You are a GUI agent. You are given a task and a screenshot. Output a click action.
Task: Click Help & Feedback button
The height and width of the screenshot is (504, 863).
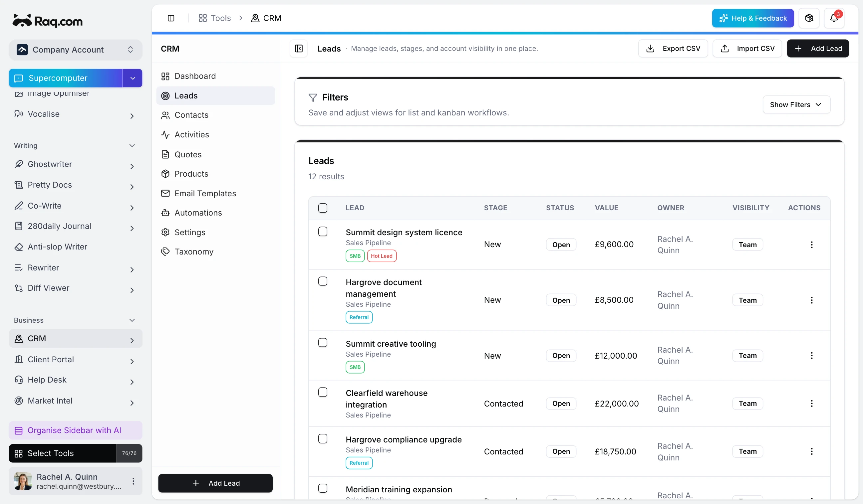(x=753, y=18)
